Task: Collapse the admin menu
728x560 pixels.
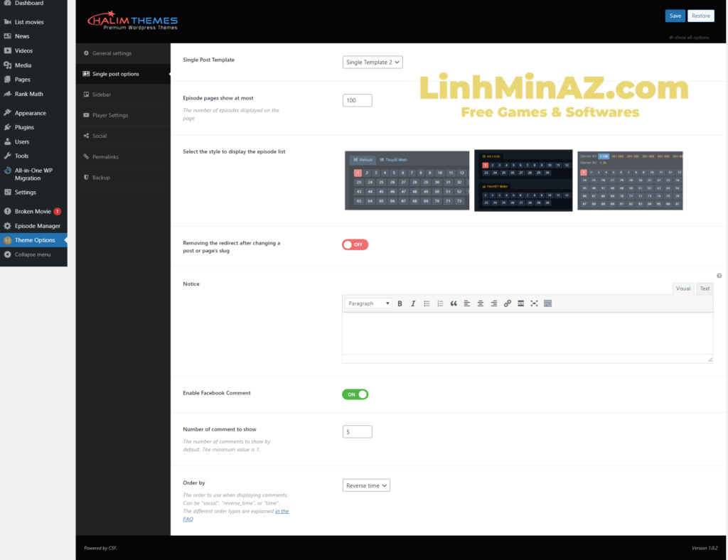Action: tap(33, 254)
